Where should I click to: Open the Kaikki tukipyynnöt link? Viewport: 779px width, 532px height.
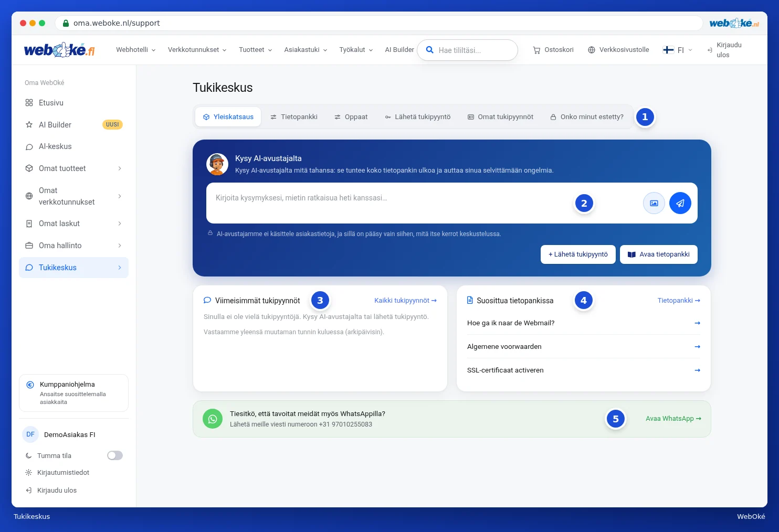pos(405,301)
